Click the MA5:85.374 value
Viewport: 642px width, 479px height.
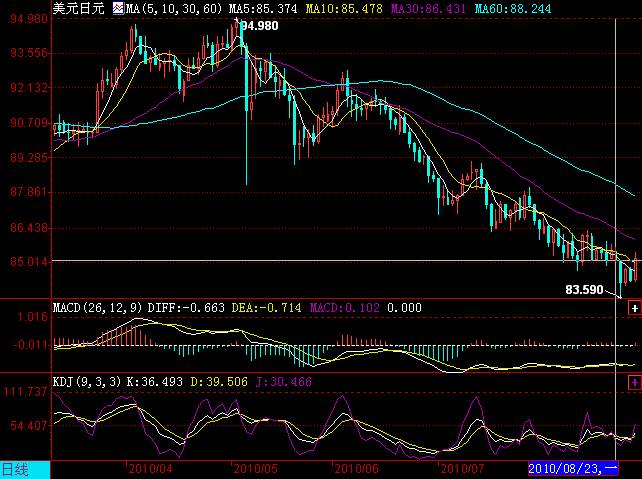click(263, 8)
